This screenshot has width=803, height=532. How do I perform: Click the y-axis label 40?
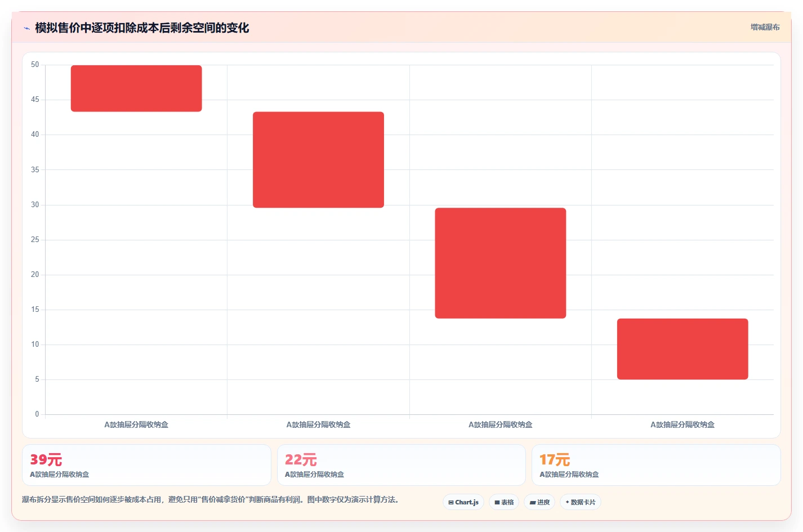pos(35,135)
